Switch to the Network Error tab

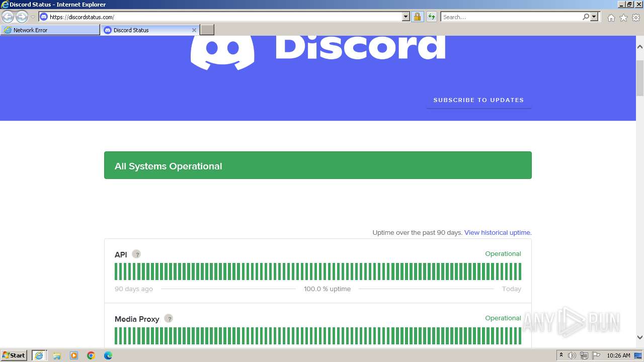[50, 30]
